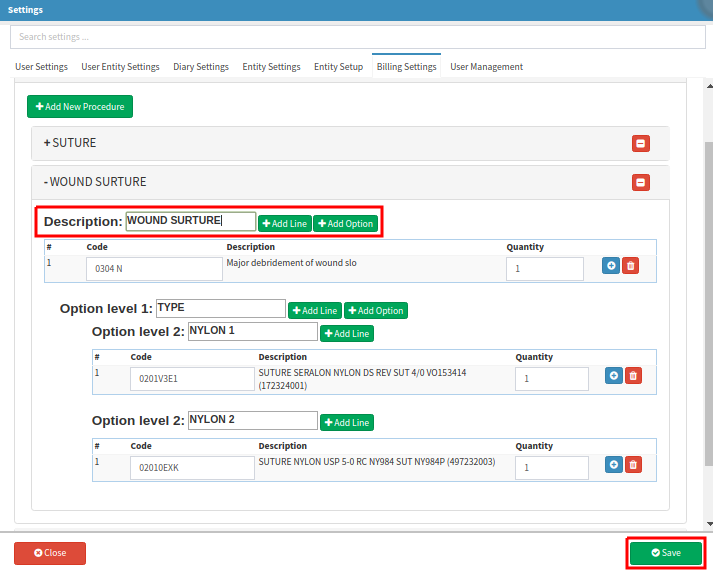Image resolution: width=713 pixels, height=571 pixels.
Task: Collapse the WOUND SURTURE procedure section
Action: (x=95, y=182)
